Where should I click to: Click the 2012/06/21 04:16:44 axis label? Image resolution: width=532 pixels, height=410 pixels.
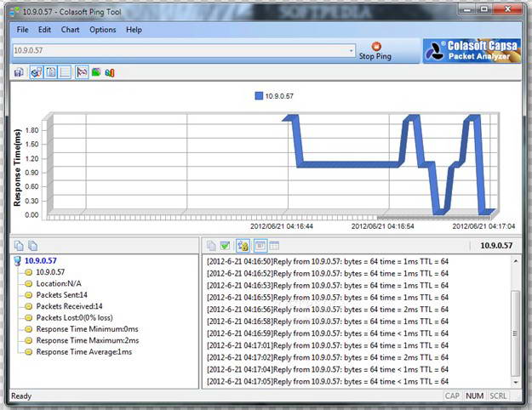[x=282, y=226]
